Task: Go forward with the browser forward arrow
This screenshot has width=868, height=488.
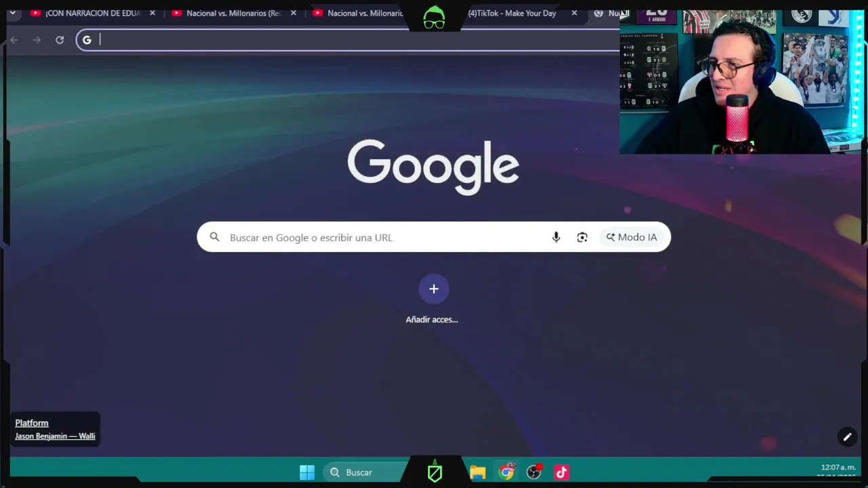Action: pyautogui.click(x=37, y=40)
